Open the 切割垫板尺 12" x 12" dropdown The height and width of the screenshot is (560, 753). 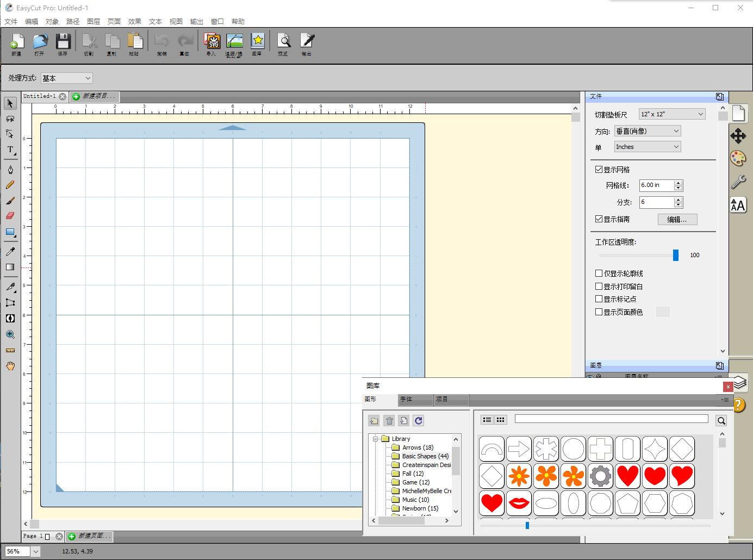click(x=672, y=114)
